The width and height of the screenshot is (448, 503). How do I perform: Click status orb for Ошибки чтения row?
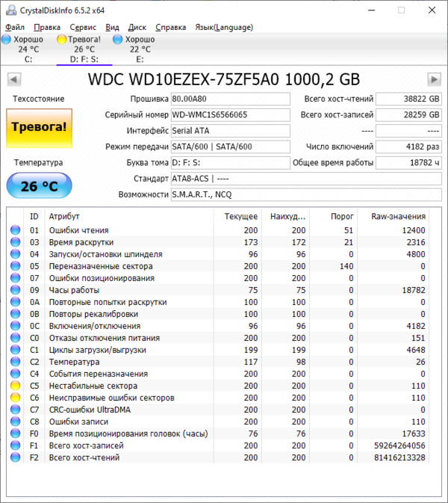click(x=15, y=230)
